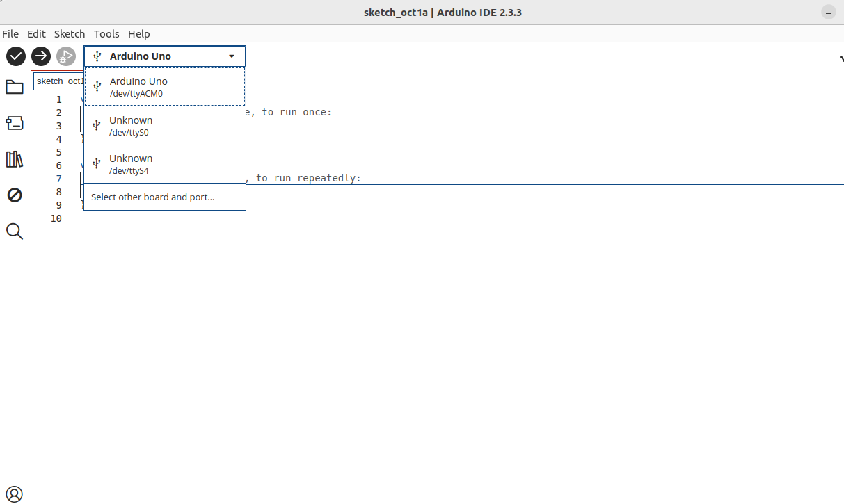Click the USB icon beside /dev/ttyS0

click(x=97, y=126)
